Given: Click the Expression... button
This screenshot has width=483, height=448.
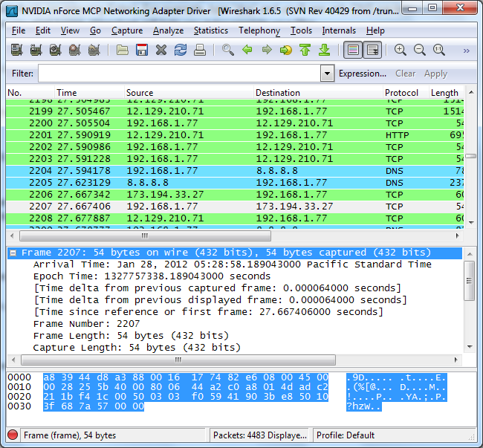Looking at the screenshot, I should pyautogui.click(x=363, y=74).
